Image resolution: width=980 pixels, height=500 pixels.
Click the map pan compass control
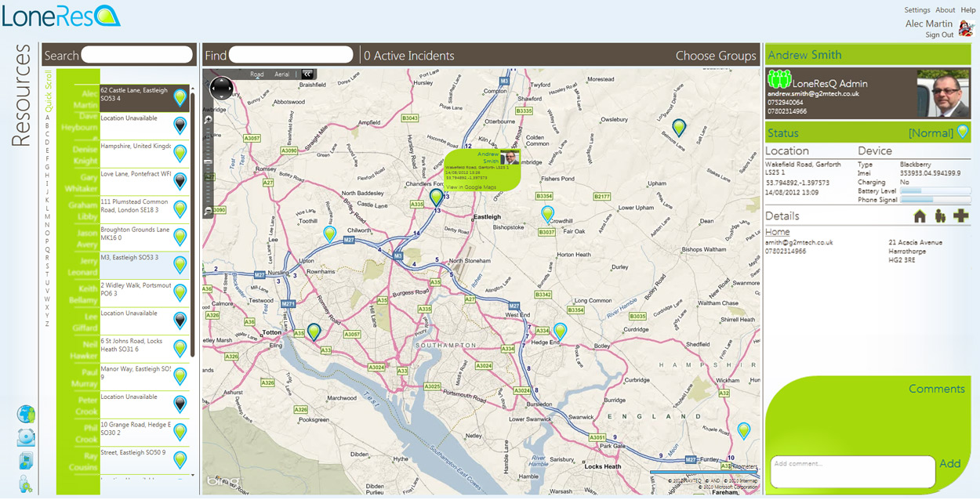[222, 89]
